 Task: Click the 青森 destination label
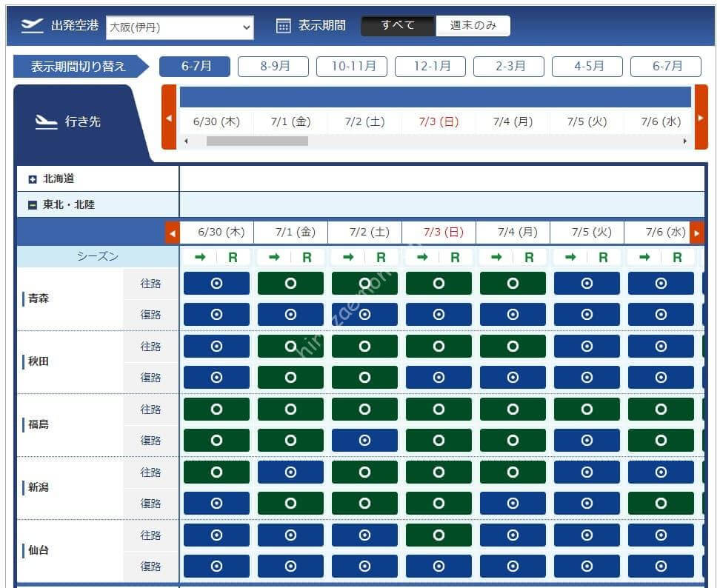point(39,299)
